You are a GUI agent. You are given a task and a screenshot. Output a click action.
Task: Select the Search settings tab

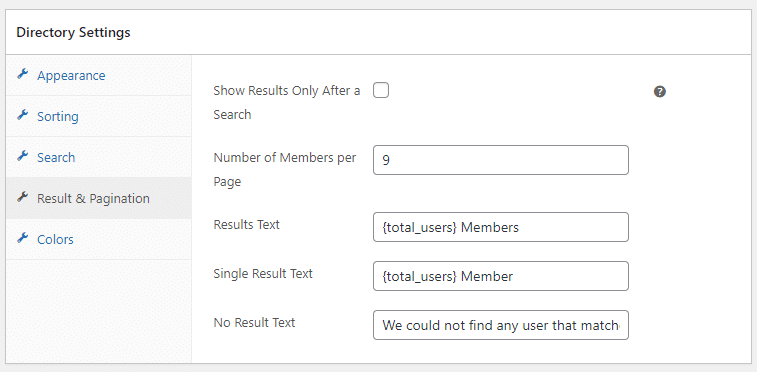pos(98,157)
